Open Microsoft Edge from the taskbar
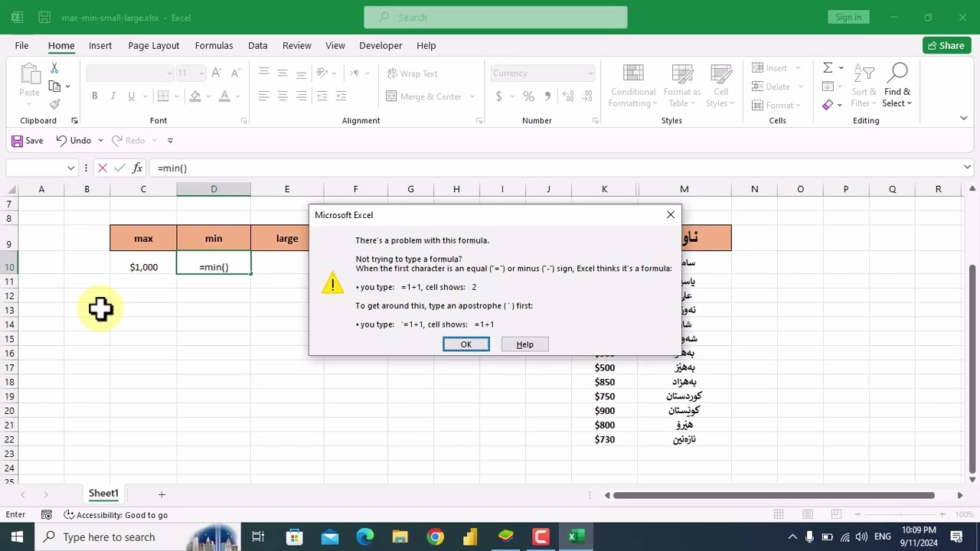Screen dimensions: 980x551 point(364,537)
